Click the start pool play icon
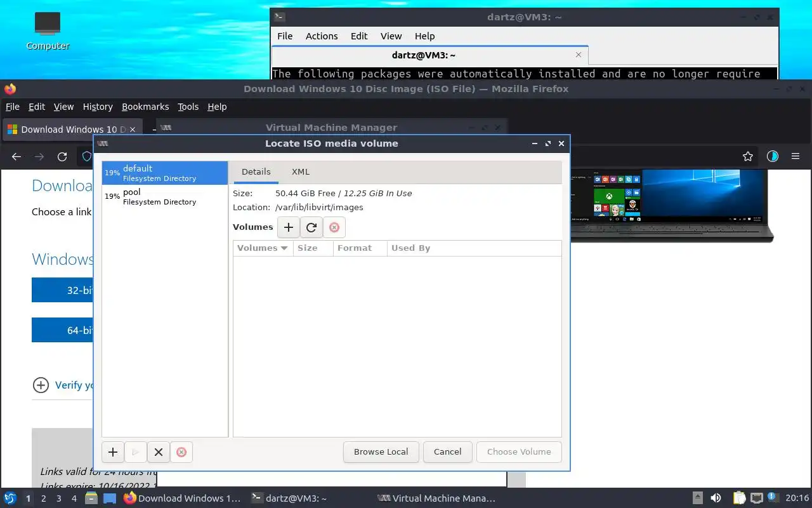 click(136, 452)
